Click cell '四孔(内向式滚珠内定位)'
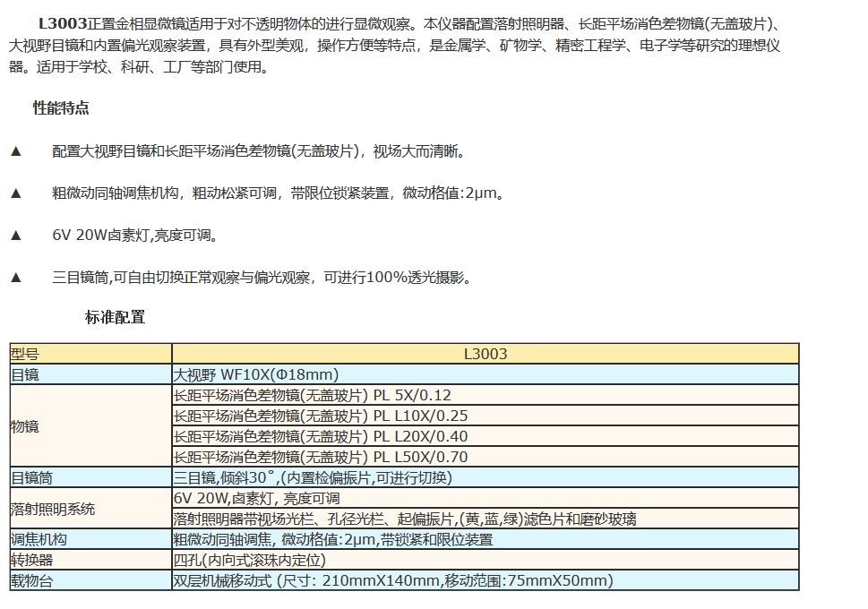 pyautogui.click(x=486, y=560)
